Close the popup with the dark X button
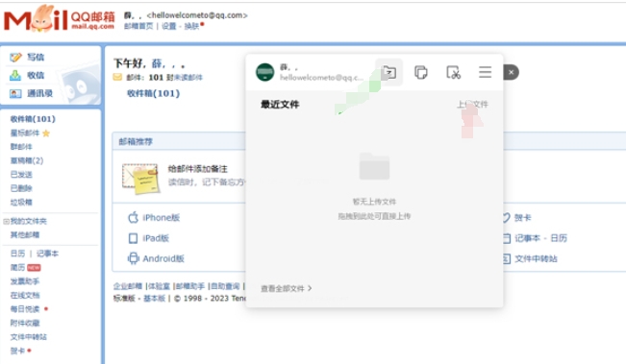 click(511, 72)
